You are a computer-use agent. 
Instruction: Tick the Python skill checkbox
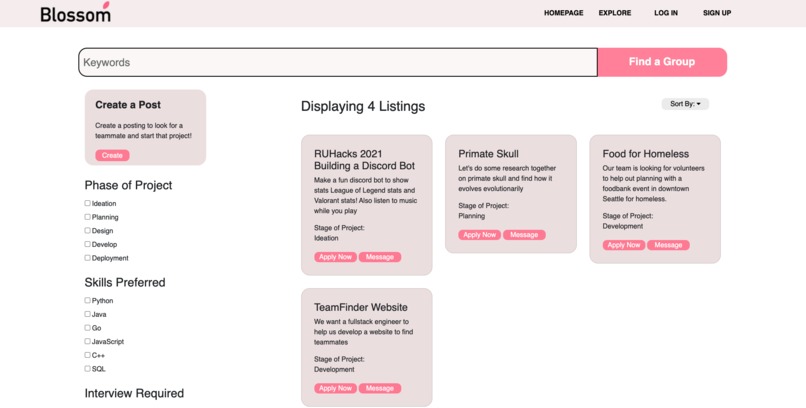click(87, 300)
